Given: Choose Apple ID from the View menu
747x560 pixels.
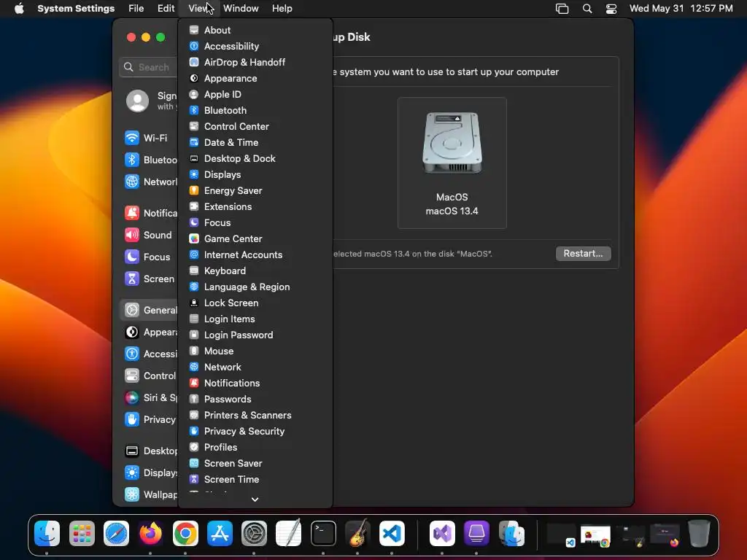Looking at the screenshot, I should (x=255, y=94).
